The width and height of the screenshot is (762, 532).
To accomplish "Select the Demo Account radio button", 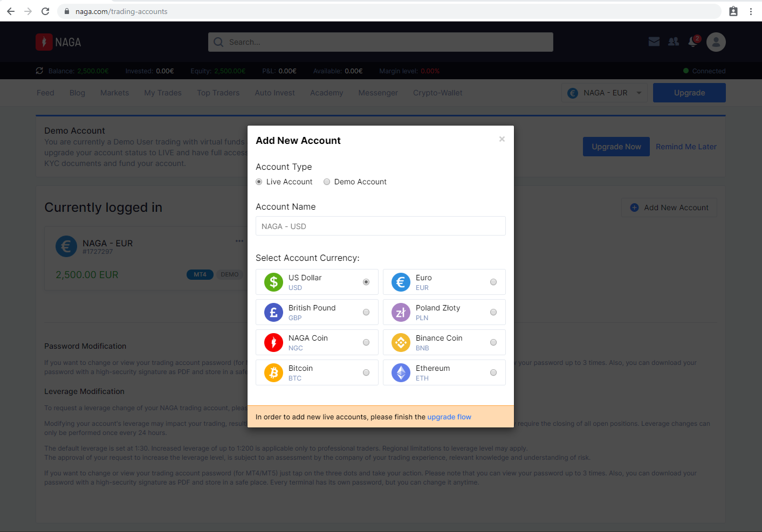I will point(327,182).
